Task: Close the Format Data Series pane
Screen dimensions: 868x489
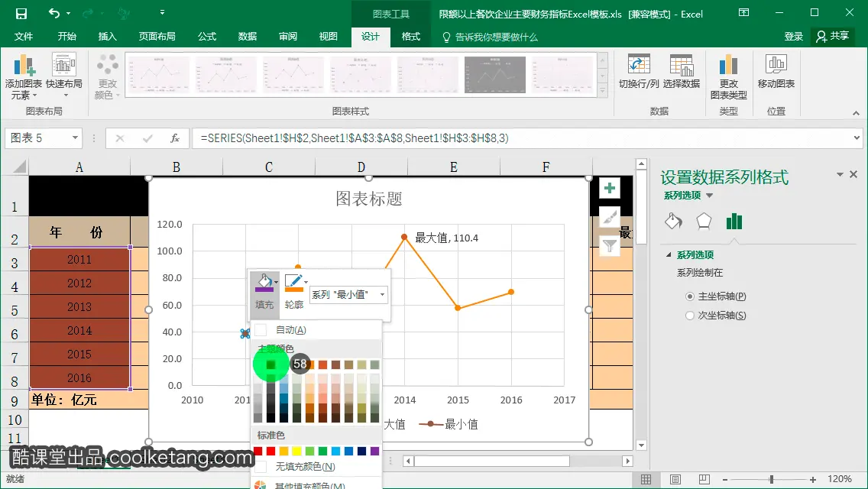Action: coord(853,174)
